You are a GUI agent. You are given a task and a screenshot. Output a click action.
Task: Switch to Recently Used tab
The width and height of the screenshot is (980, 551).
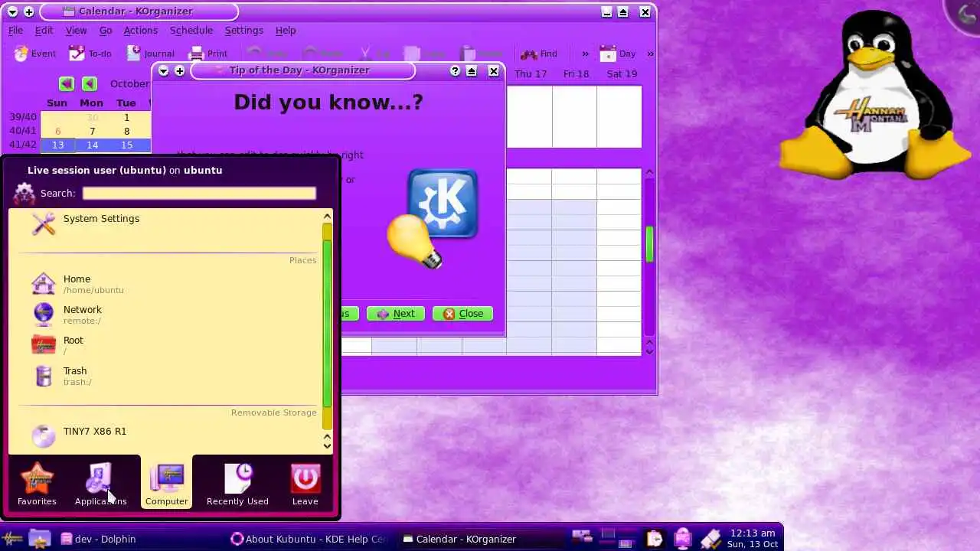[x=237, y=484]
